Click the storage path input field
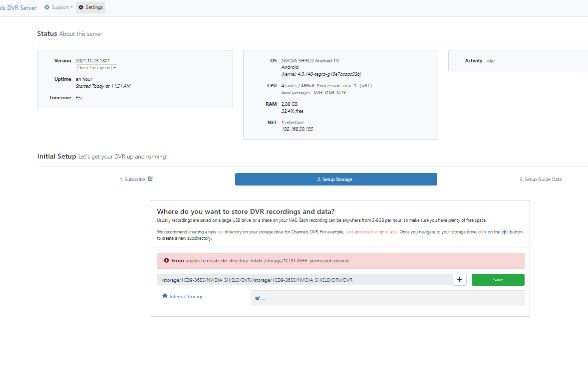 pyautogui.click(x=304, y=280)
